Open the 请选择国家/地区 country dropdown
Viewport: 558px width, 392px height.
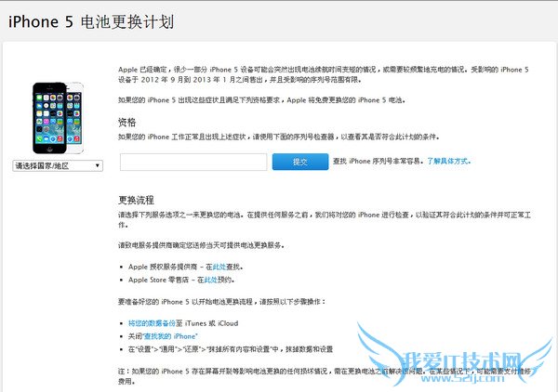[58, 165]
